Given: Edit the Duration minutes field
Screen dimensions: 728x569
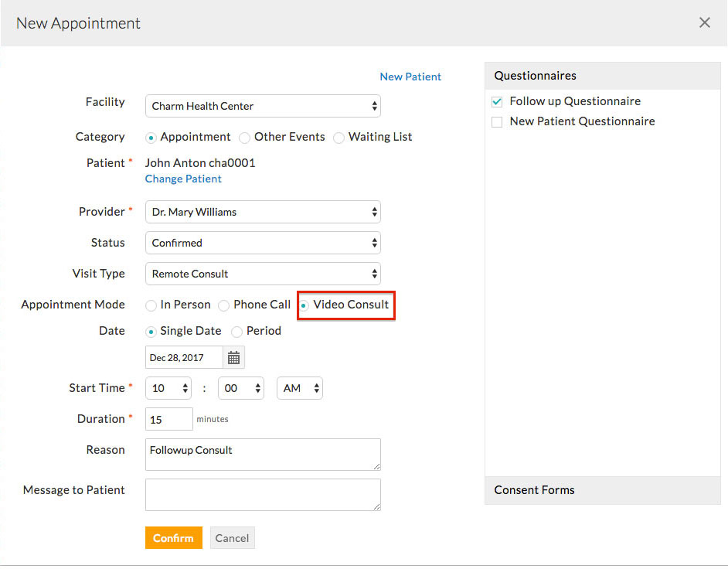Looking at the screenshot, I should coord(168,419).
